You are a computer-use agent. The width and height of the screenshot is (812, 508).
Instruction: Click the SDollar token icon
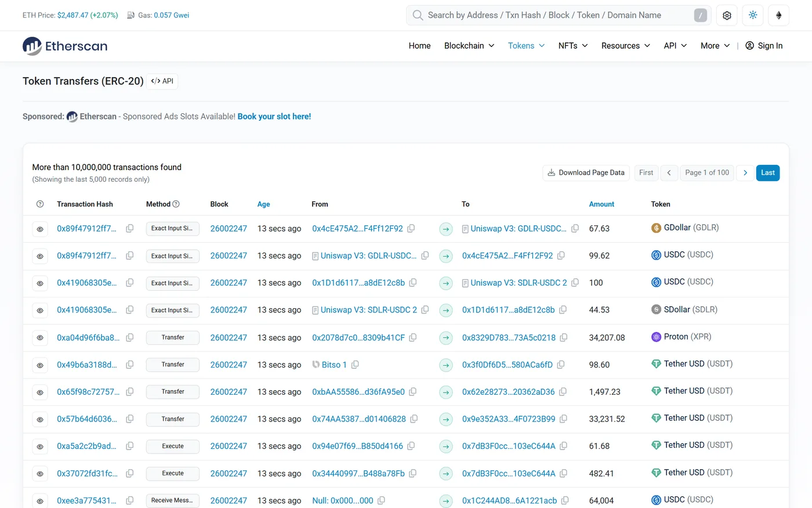656,309
